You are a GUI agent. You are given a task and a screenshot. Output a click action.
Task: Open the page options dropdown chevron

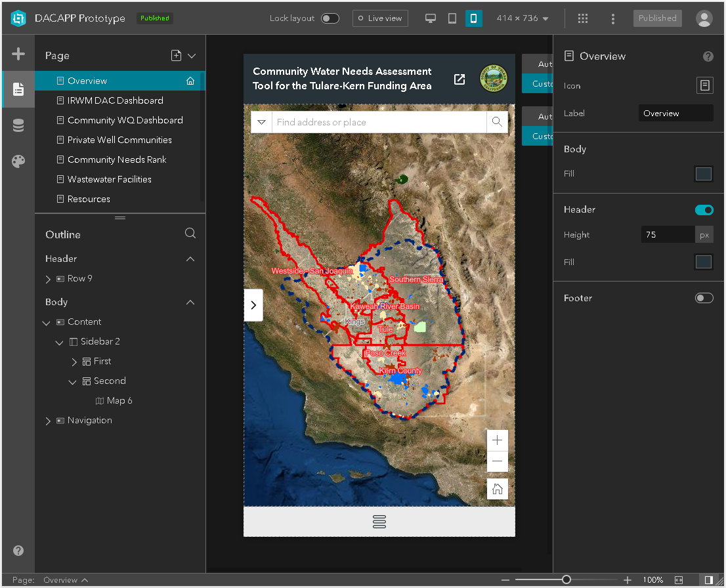192,56
